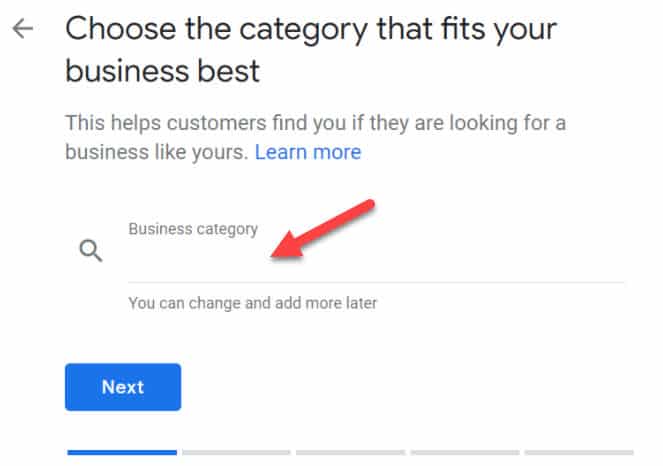Click the search magnifier icon
Screen dimensions: 663x466
91,251
